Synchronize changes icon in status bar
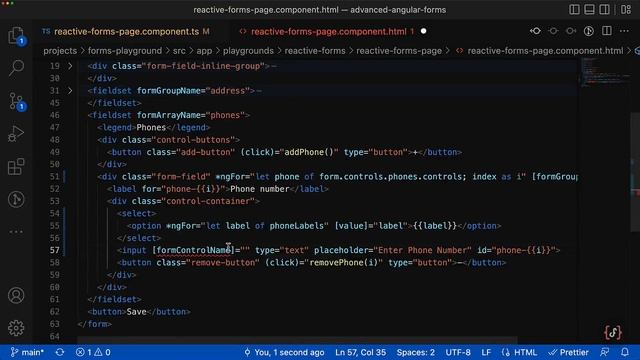Image resolution: width=640 pixels, height=360 pixels. 60,352
